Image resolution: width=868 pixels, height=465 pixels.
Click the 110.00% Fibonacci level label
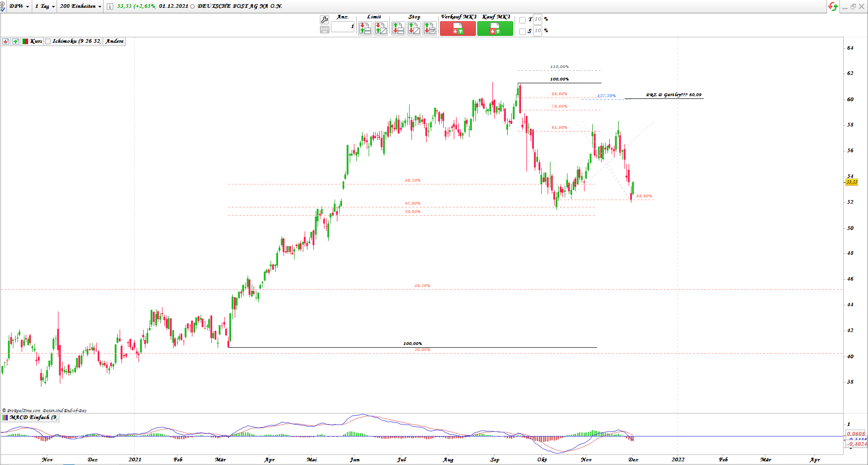point(559,67)
